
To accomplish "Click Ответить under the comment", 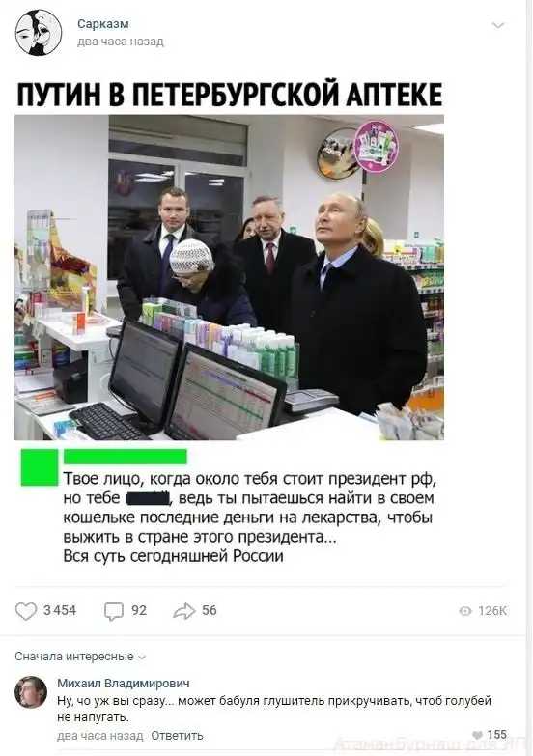I will click(x=177, y=736).
